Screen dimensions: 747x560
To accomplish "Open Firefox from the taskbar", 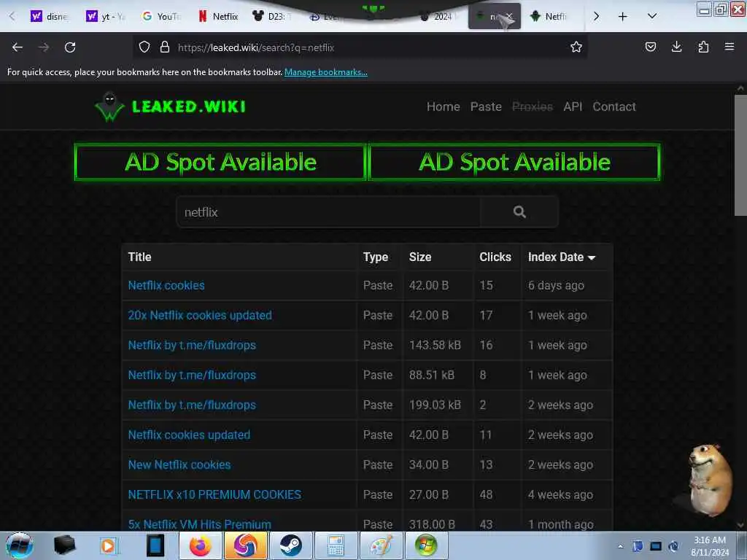I will point(200,545).
